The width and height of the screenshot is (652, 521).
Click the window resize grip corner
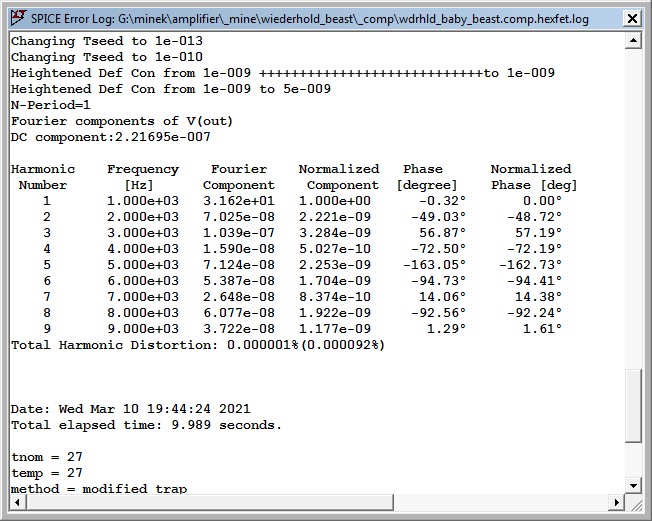[636, 504]
